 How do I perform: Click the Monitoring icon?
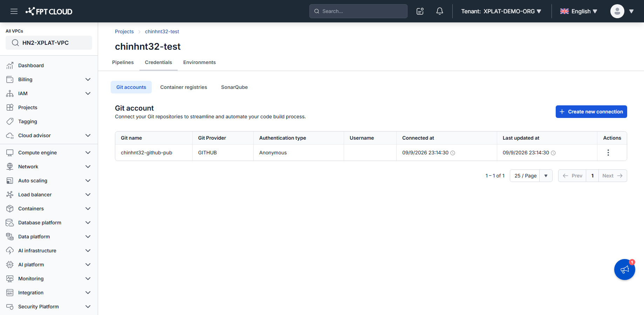(x=10, y=279)
